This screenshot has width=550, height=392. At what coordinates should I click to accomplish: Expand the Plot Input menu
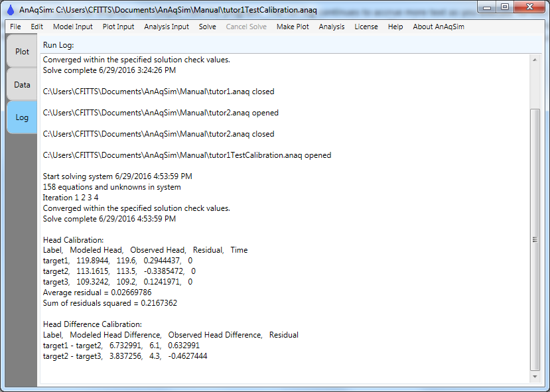[x=118, y=27]
